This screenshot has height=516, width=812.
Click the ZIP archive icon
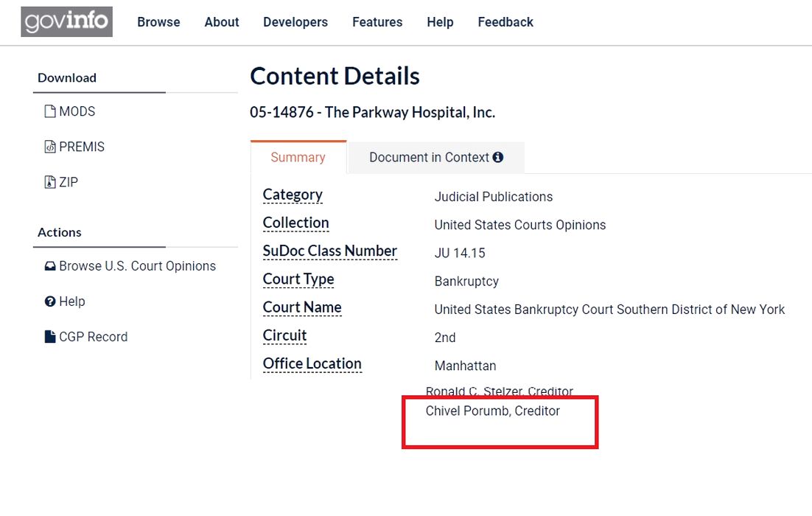pos(50,182)
